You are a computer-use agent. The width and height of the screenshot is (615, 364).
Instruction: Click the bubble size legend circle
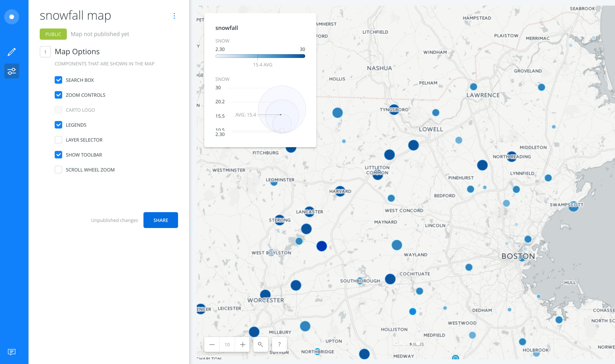click(282, 109)
